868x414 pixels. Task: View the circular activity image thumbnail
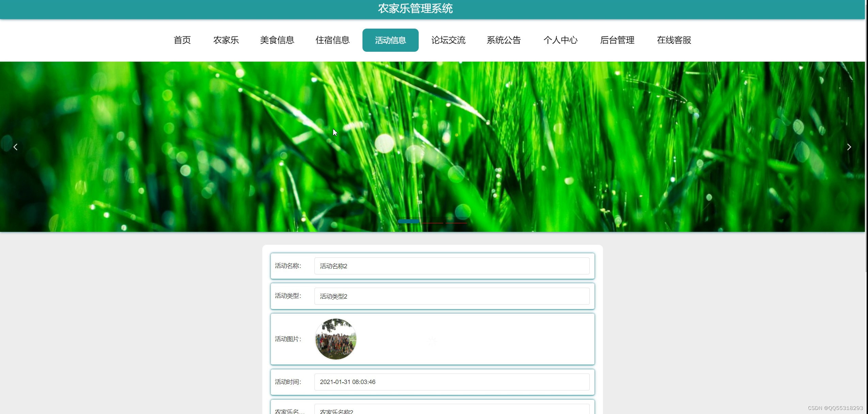click(x=336, y=339)
